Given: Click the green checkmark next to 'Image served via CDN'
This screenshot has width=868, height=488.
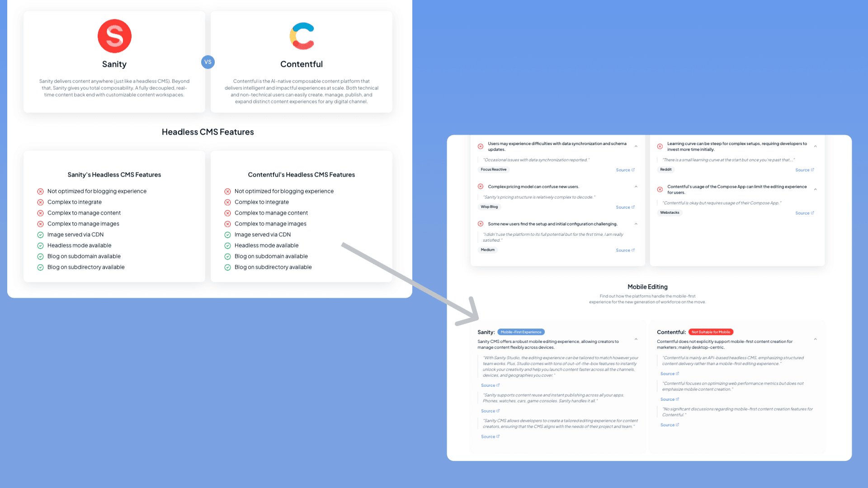Looking at the screenshot, I should coord(40,234).
